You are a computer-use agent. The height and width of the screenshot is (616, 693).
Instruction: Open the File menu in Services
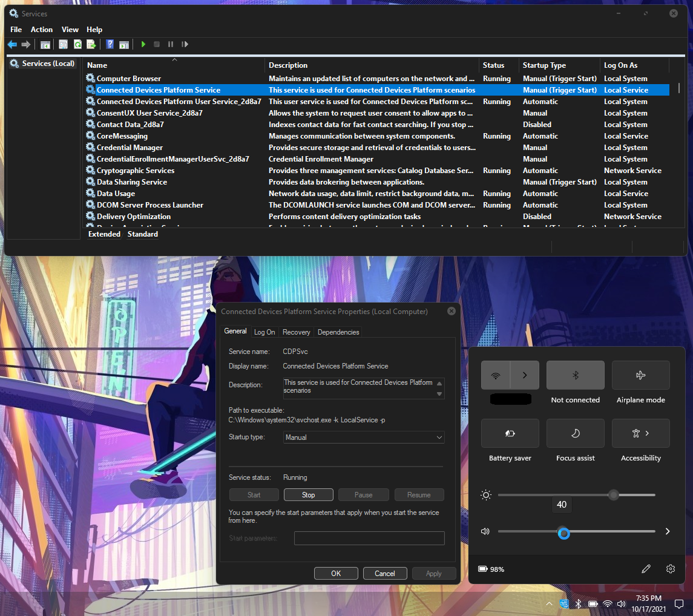click(x=16, y=30)
